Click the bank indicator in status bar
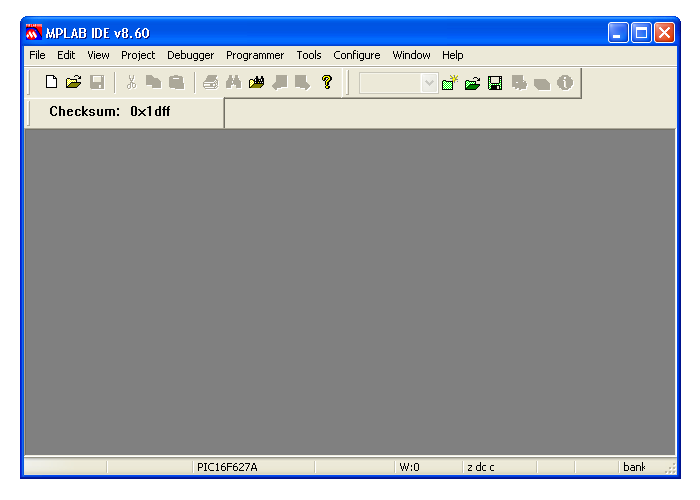Viewport: 700px width, 500px height. (x=634, y=467)
